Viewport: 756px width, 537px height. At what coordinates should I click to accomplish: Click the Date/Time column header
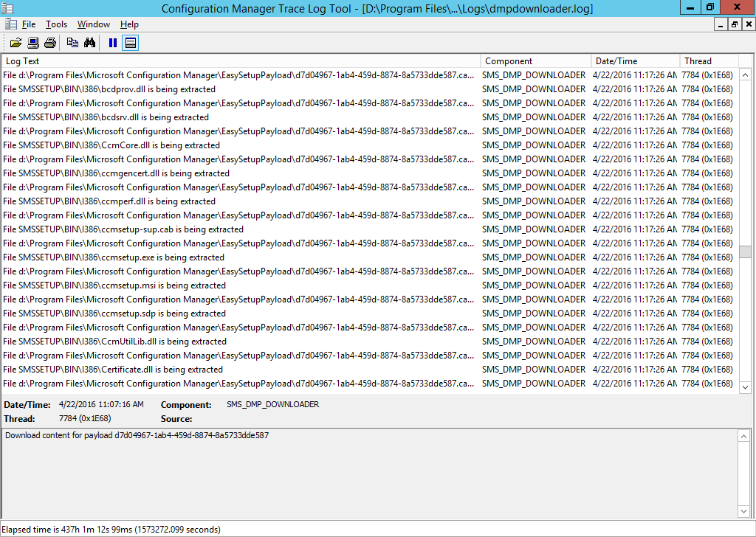(636, 61)
